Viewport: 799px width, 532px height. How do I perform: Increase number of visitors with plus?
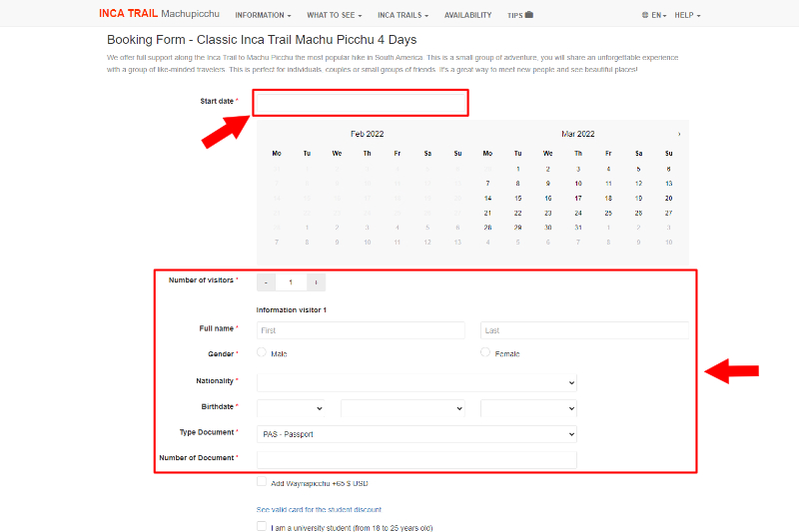(316, 282)
